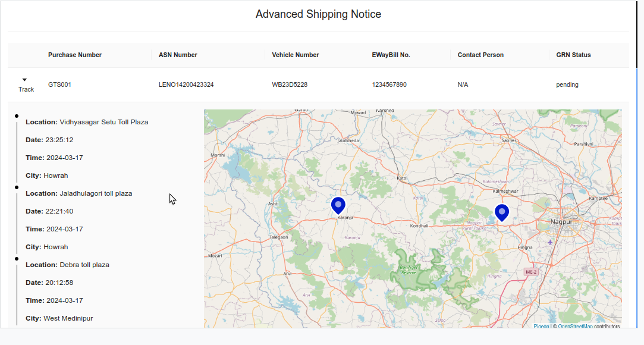Click the Contact Person column header
Image resolution: width=644 pixels, height=345 pixels.
click(480, 55)
